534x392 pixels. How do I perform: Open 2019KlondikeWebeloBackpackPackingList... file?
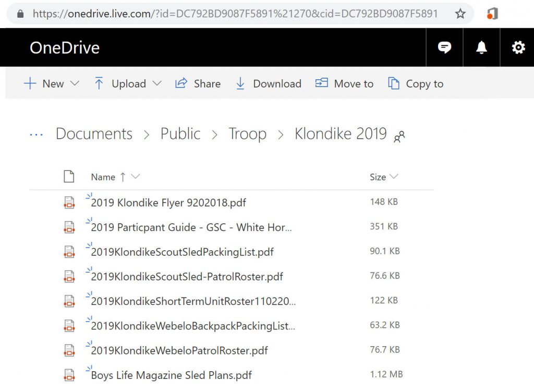(193, 326)
